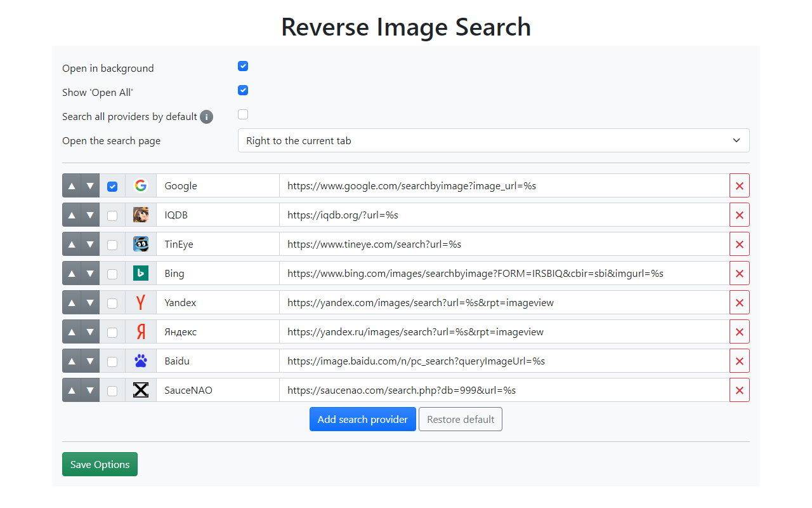The height and width of the screenshot is (508, 812).
Task: Remove the SauceNAO provider entry
Action: [740, 390]
